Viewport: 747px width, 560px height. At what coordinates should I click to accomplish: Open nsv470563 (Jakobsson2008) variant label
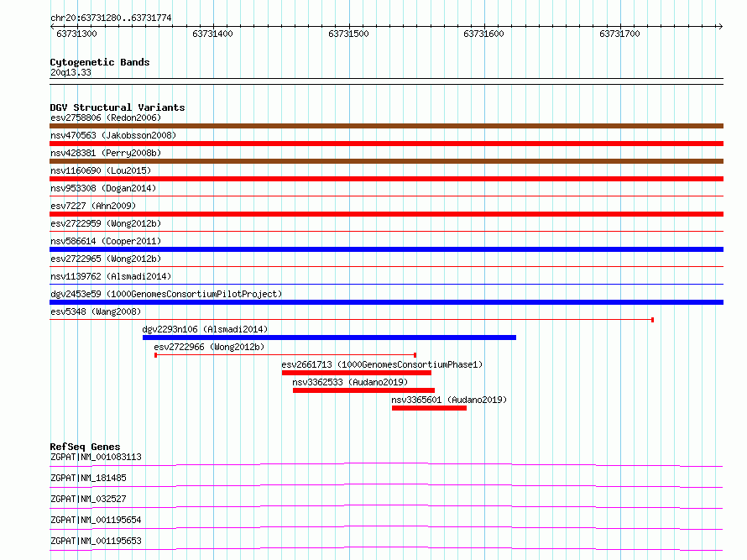click(113, 135)
